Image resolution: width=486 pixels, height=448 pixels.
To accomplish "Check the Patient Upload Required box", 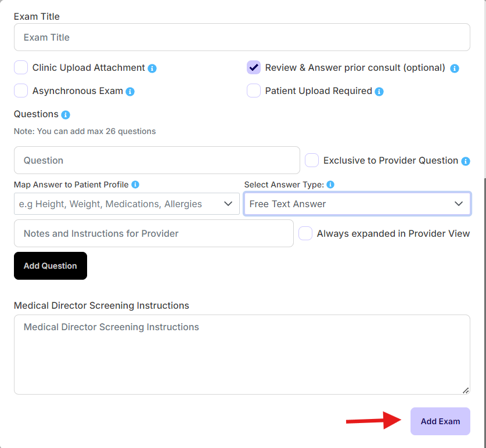I will (x=253, y=91).
